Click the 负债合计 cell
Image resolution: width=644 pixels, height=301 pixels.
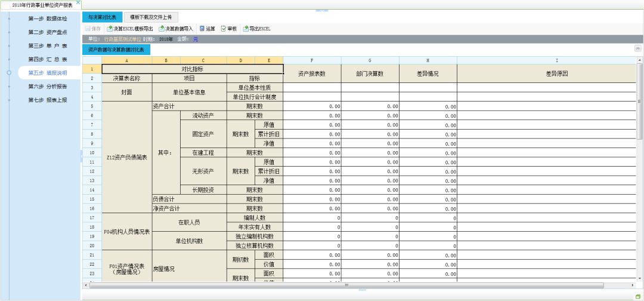190,199
